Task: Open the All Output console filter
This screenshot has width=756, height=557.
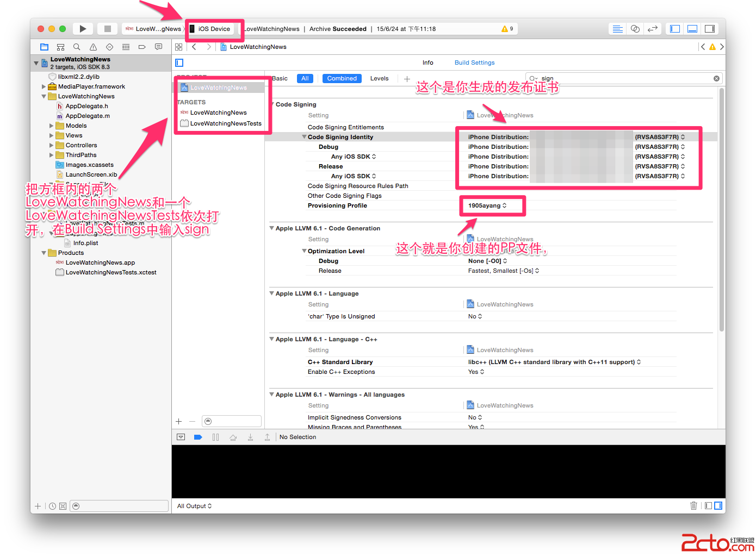Action: (x=194, y=506)
